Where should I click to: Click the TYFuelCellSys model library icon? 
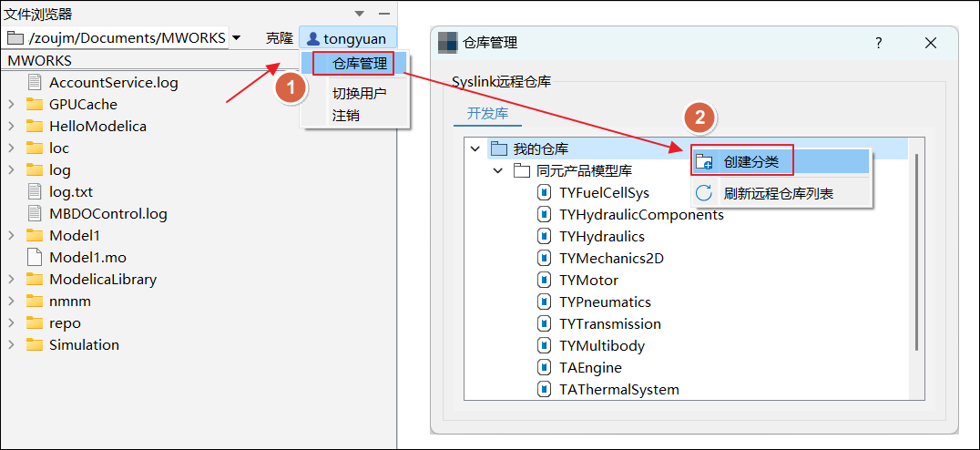pos(545,193)
